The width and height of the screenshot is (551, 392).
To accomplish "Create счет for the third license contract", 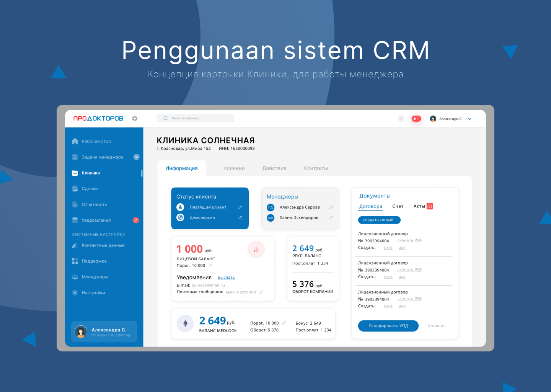I will click(388, 306).
